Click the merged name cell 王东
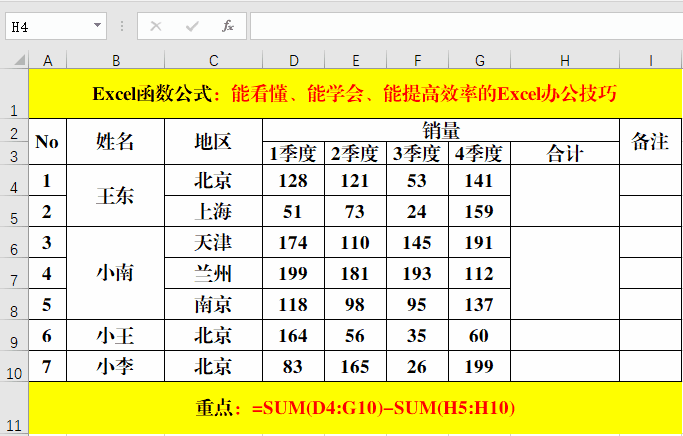The height and width of the screenshot is (436, 683). click(115, 196)
